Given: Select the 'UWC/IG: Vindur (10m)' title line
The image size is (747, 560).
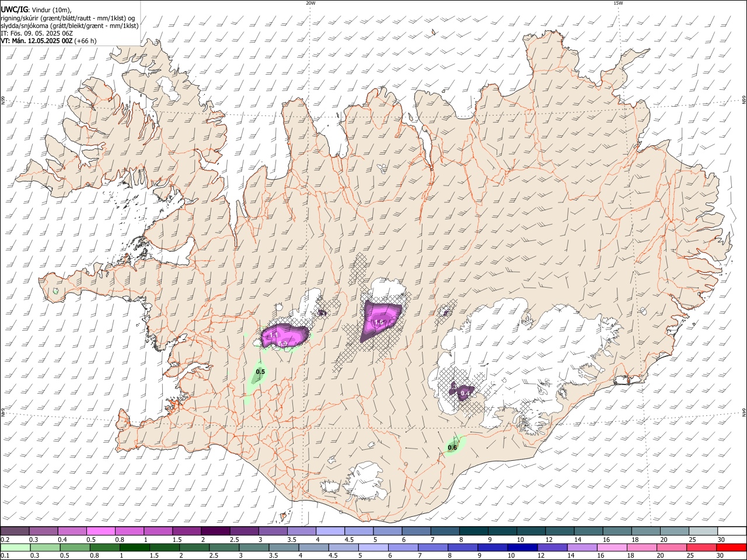Looking at the screenshot, I should point(36,10).
